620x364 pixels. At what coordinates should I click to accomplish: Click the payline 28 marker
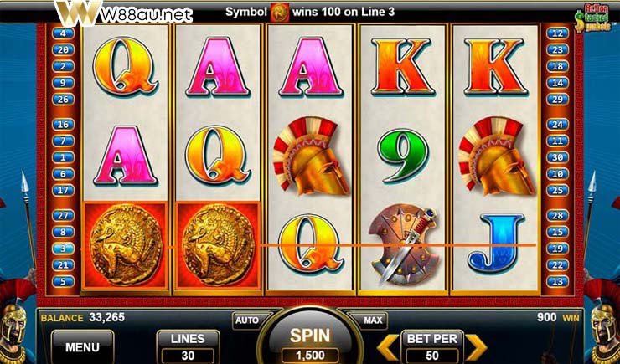point(557,216)
